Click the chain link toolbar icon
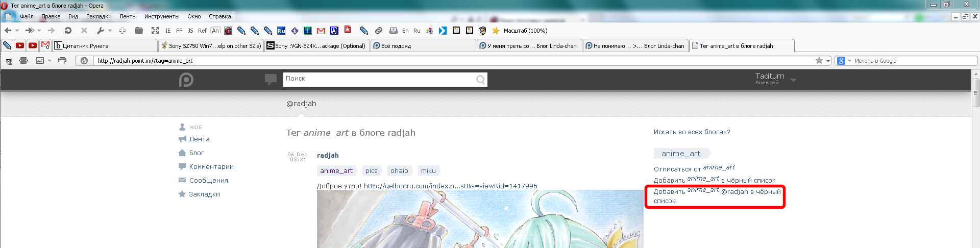Image resolution: width=980 pixels, height=248 pixels. (x=378, y=31)
